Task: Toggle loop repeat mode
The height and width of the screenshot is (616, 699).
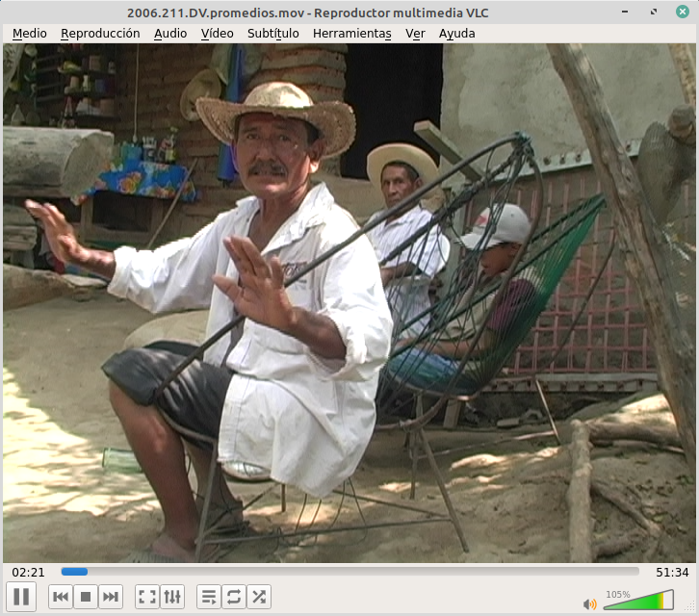Action: point(234,597)
